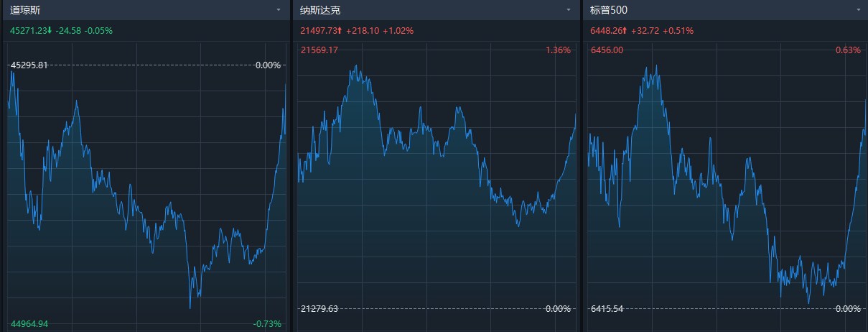Image resolution: width=868 pixels, height=332 pixels.
Task: Expand the 纳斯达克 panel dropdown arrow
Action: pyautogui.click(x=569, y=10)
